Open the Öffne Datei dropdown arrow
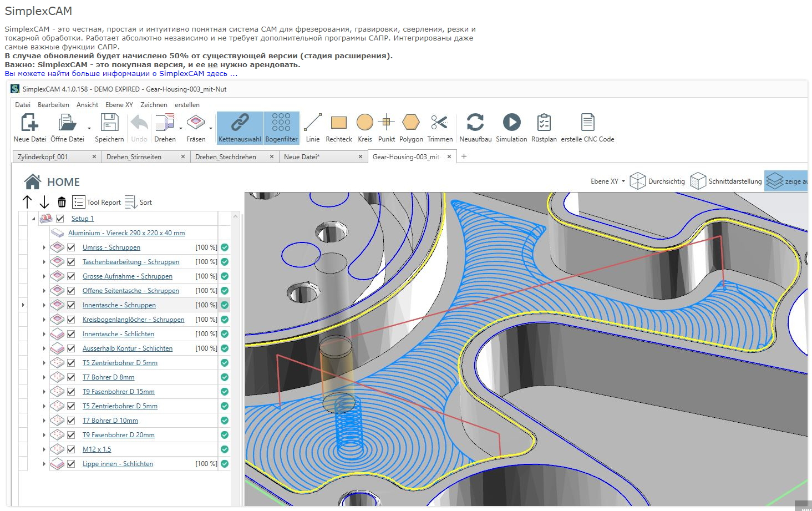This screenshot has height=511, width=812. (89, 128)
